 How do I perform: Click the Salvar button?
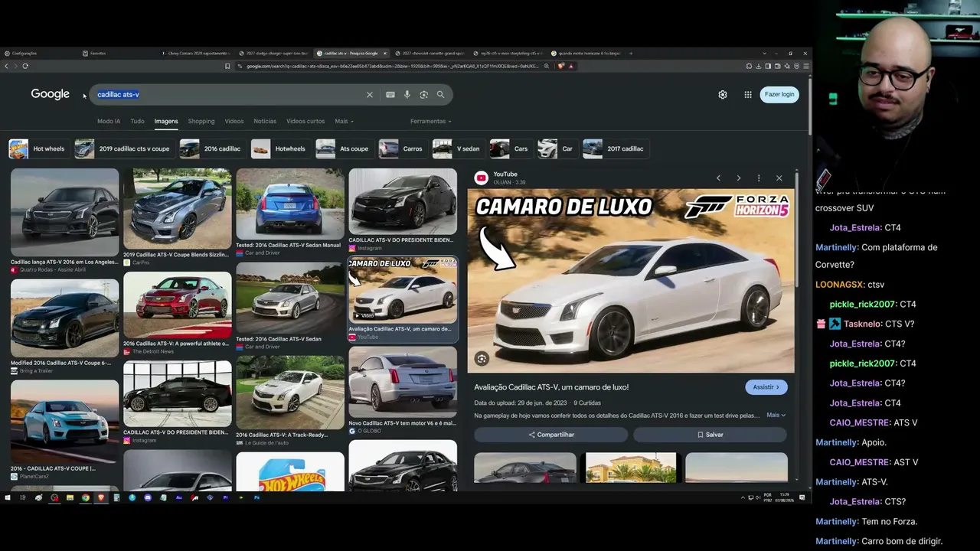[x=710, y=435]
